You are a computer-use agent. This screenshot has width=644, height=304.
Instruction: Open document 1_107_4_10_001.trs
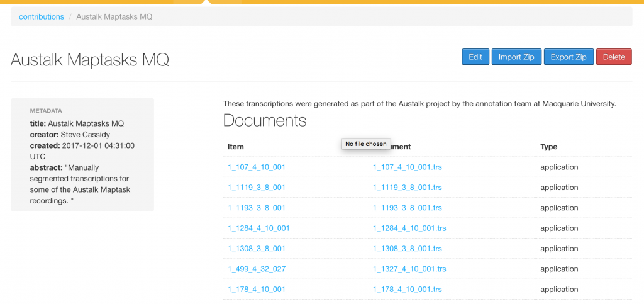408,167
